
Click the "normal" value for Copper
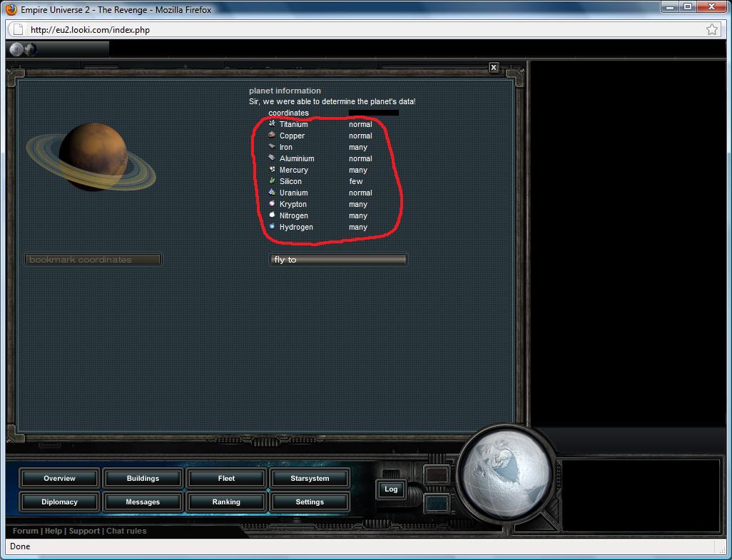pos(360,136)
